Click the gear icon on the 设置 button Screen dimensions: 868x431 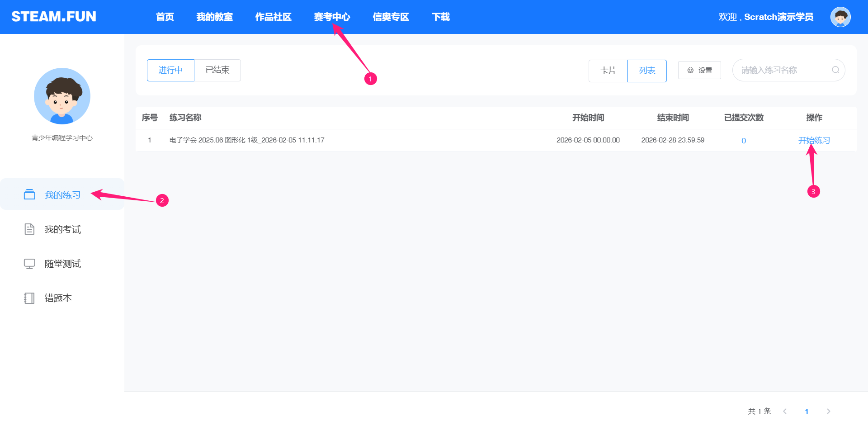tap(690, 71)
